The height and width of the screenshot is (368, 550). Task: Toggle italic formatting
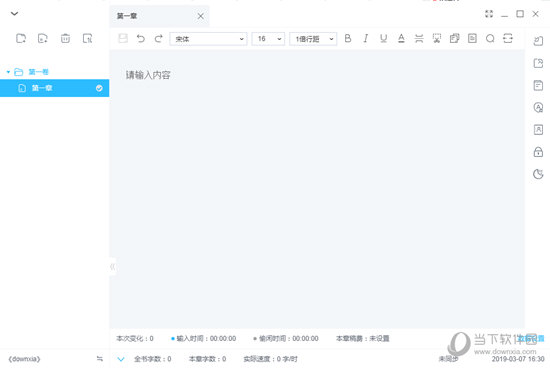pos(365,38)
